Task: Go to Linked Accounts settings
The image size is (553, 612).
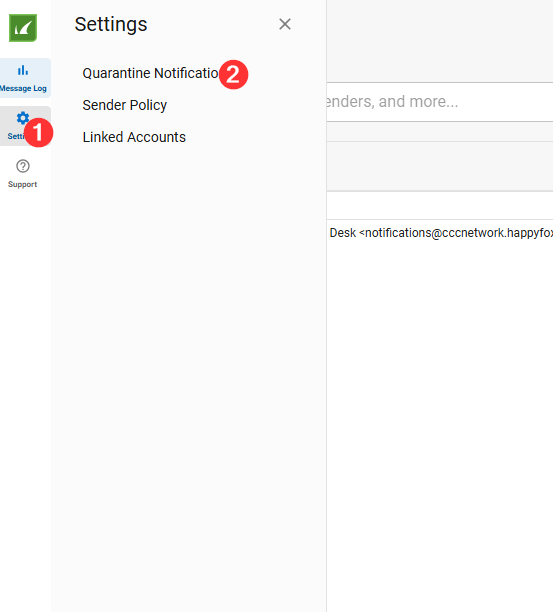Action: [134, 137]
